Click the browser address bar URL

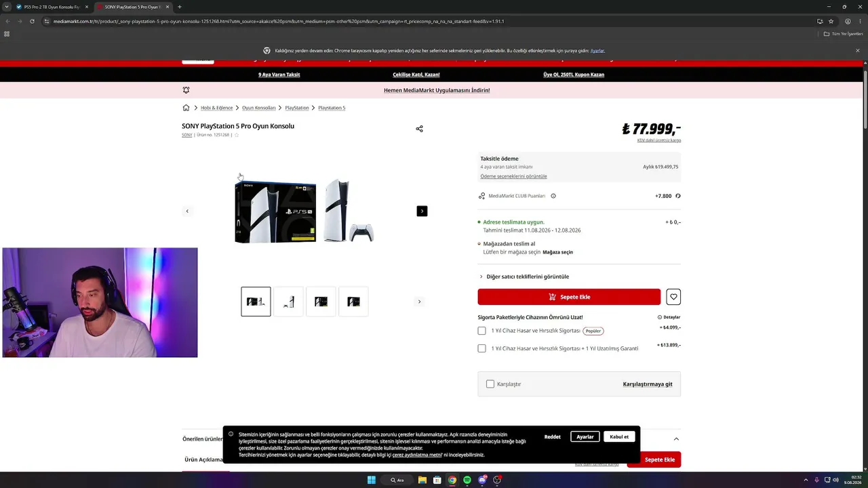tap(279, 21)
